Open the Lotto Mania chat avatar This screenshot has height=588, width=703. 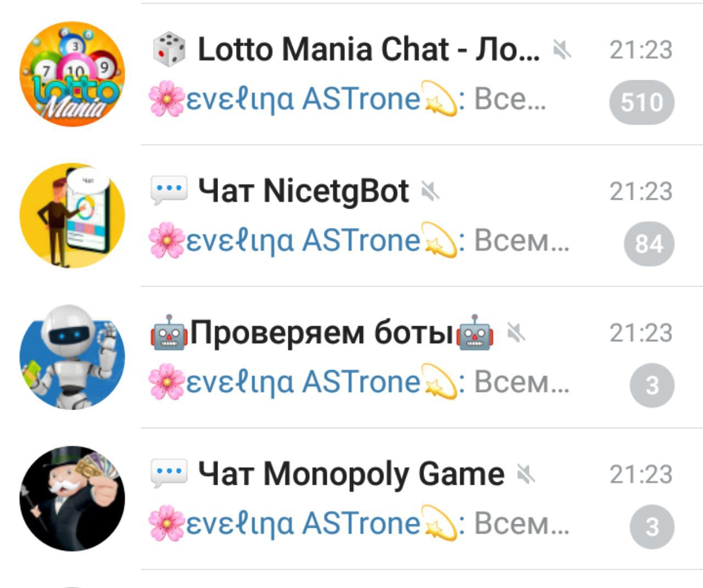pyautogui.click(x=72, y=74)
